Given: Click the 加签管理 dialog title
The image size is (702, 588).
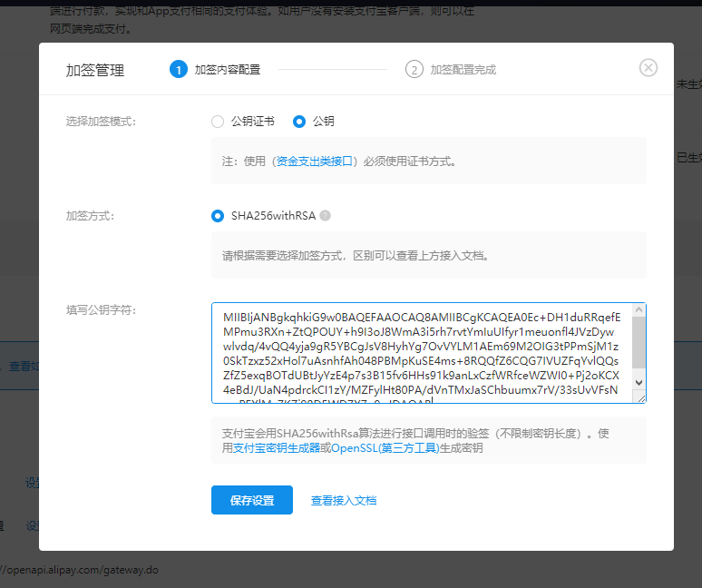Looking at the screenshot, I should point(95,70).
